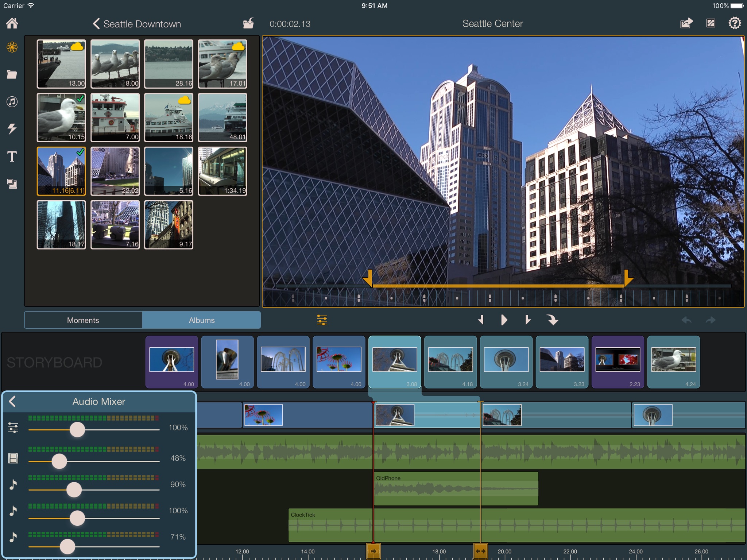
Task: Switch to the Moments tab
Action: tap(83, 320)
